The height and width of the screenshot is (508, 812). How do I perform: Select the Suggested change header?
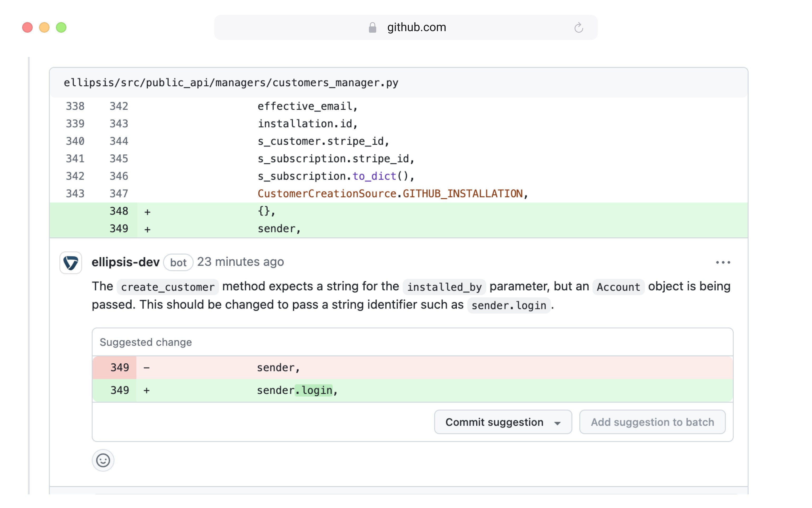coord(145,342)
